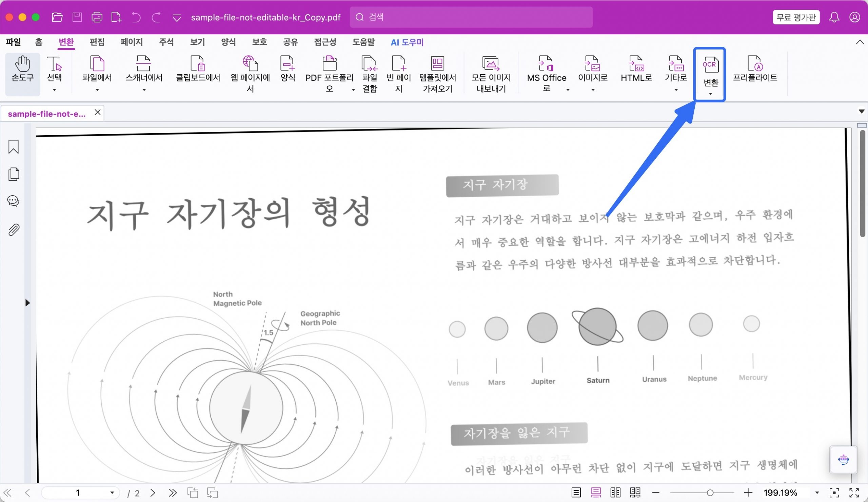
Task: Switch to the 편집 tab
Action: 97,42
